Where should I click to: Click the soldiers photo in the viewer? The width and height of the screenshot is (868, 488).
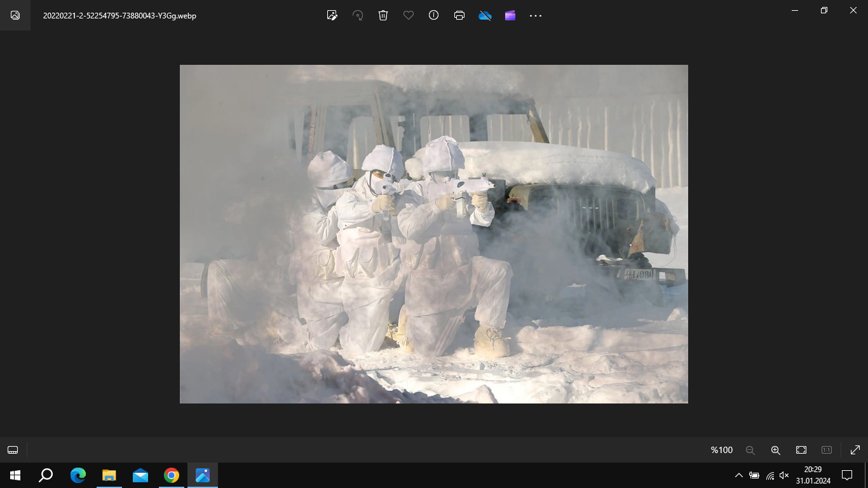click(434, 234)
